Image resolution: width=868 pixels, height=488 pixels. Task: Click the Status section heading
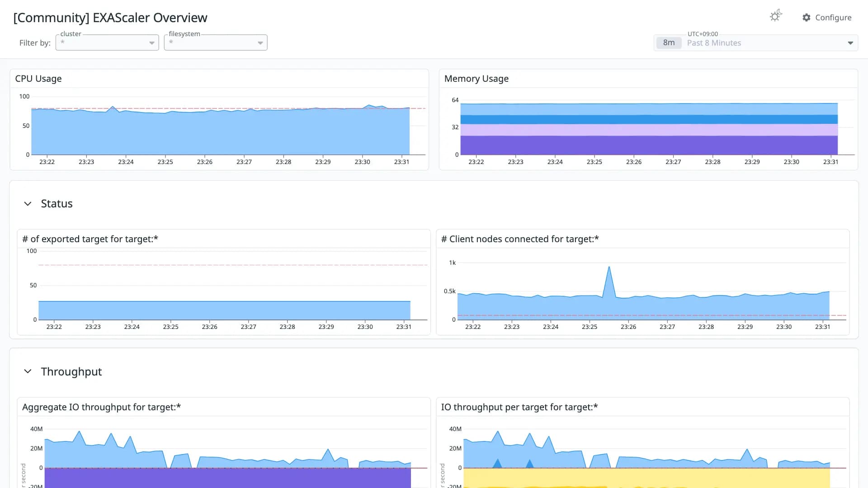pos(57,204)
